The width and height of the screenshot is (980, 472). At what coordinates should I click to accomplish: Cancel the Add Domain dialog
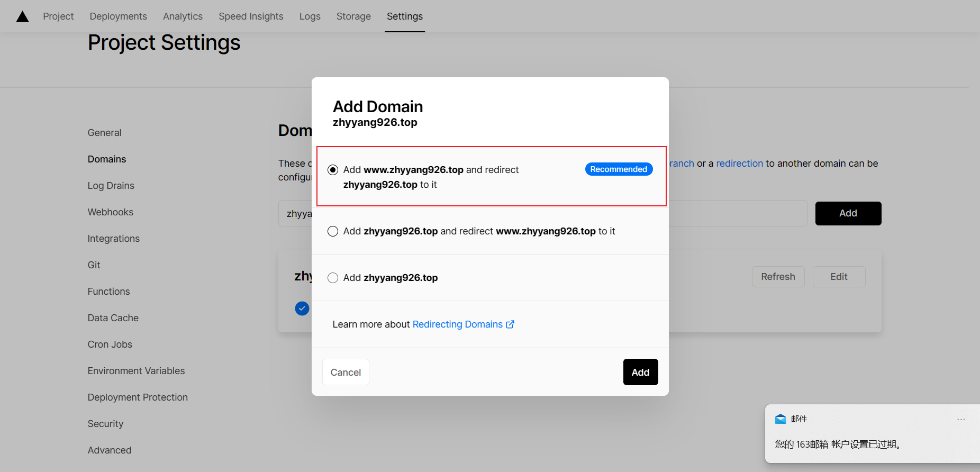click(x=346, y=372)
